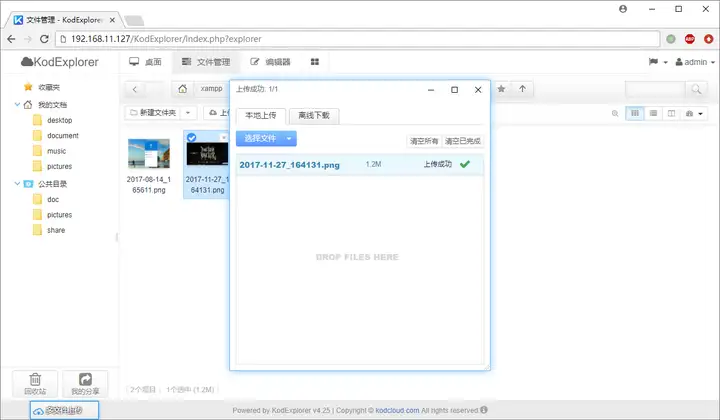Click the browser address bar
720x420 pixels.
(358, 39)
